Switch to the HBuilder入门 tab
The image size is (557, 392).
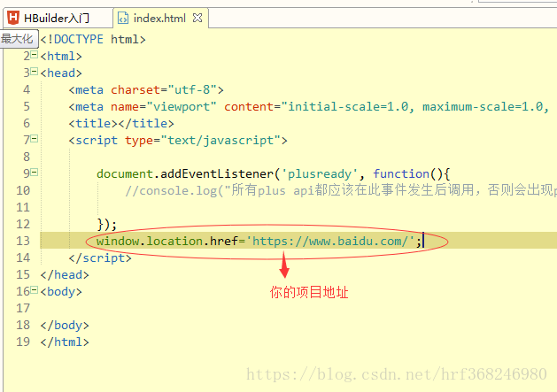57,18
